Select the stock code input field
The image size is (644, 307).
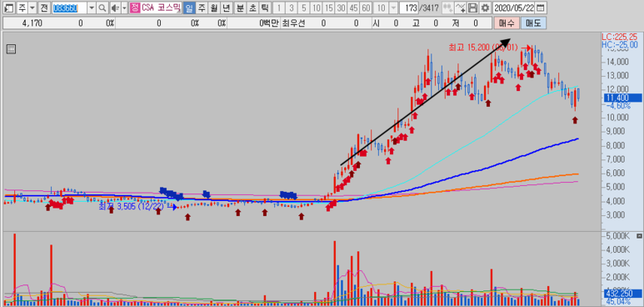[69, 8]
